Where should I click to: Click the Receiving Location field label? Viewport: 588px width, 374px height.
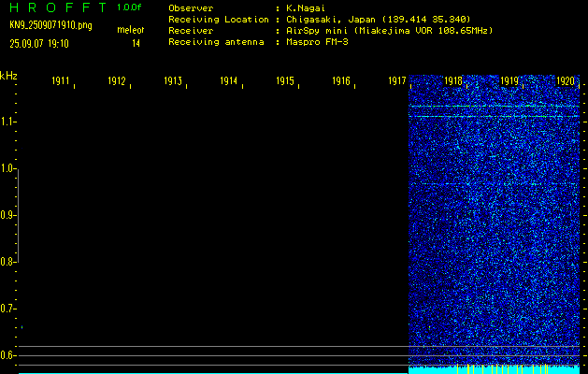pyautogui.click(x=219, y=20)
